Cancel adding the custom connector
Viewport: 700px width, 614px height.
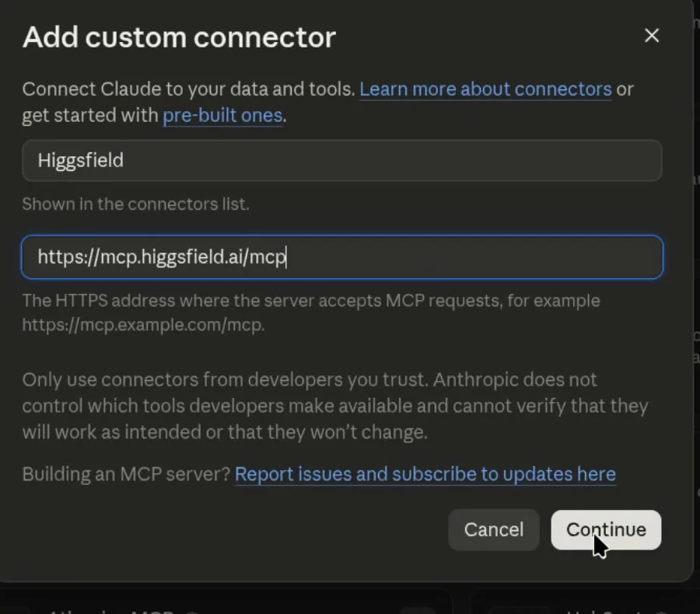(x=494, y=529)
